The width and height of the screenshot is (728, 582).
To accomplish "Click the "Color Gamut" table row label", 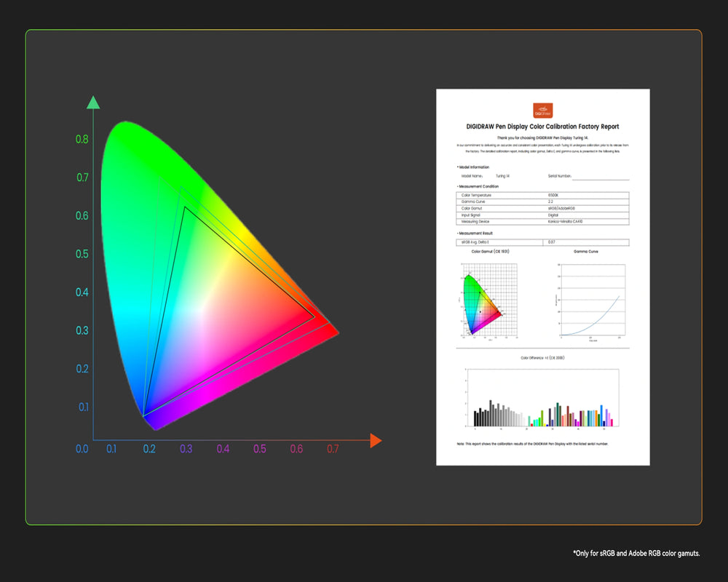I will 472,208.
